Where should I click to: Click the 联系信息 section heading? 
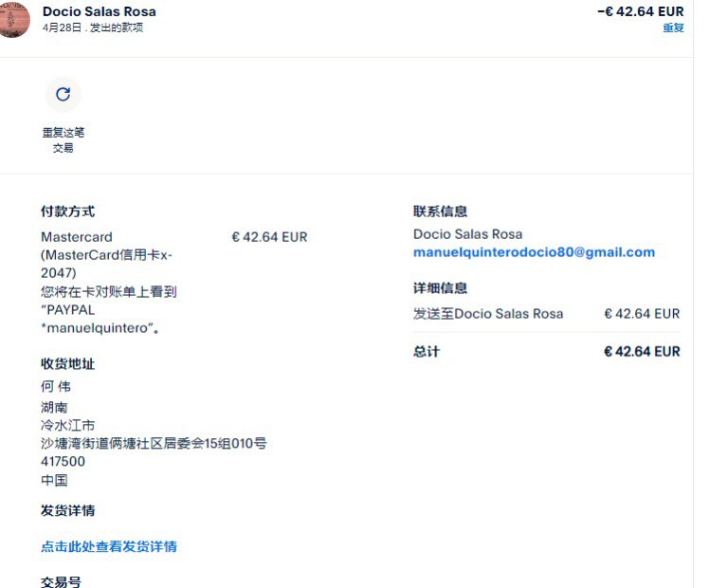pyautogui.click(x=440, y=211)
